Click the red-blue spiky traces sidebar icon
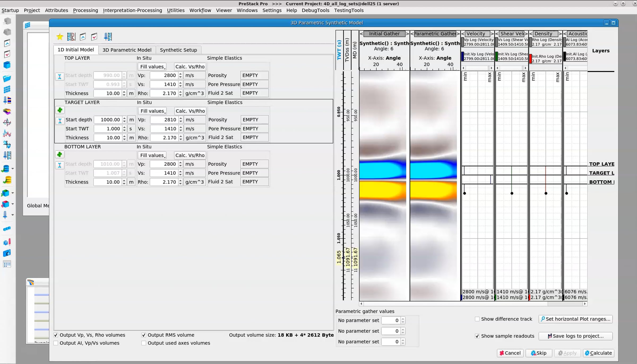 click(7, 133)
